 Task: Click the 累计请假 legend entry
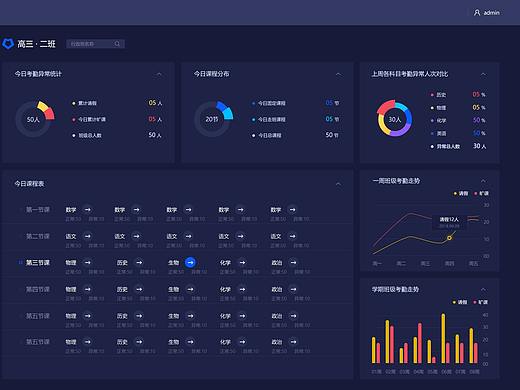[84, 103]
